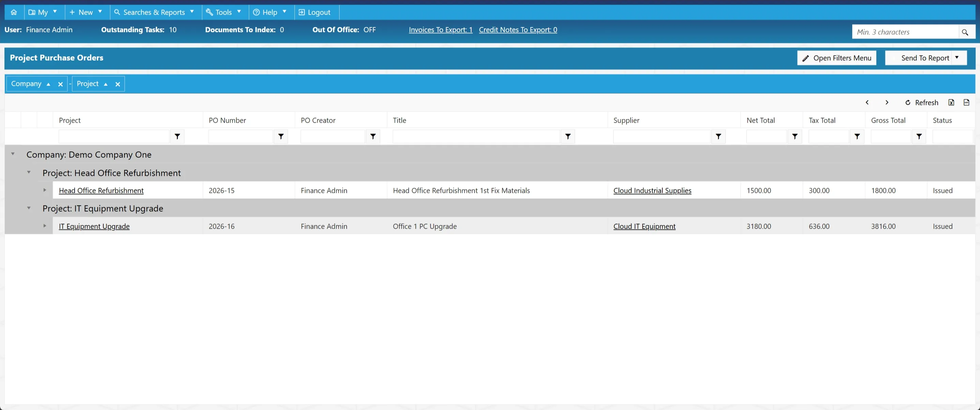Open IT Equipment Upgrade project link
The height and width of the screenshot is (410, 980).
pos(94,226)
